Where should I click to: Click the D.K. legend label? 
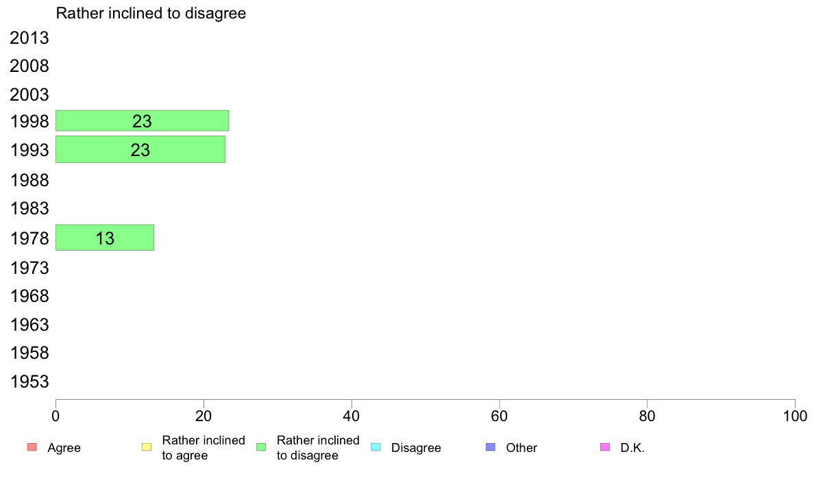tap(632, 448)
